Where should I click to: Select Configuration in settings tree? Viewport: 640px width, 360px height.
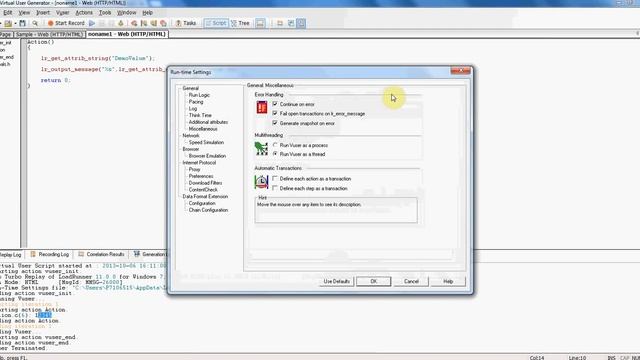click(202, 203)
